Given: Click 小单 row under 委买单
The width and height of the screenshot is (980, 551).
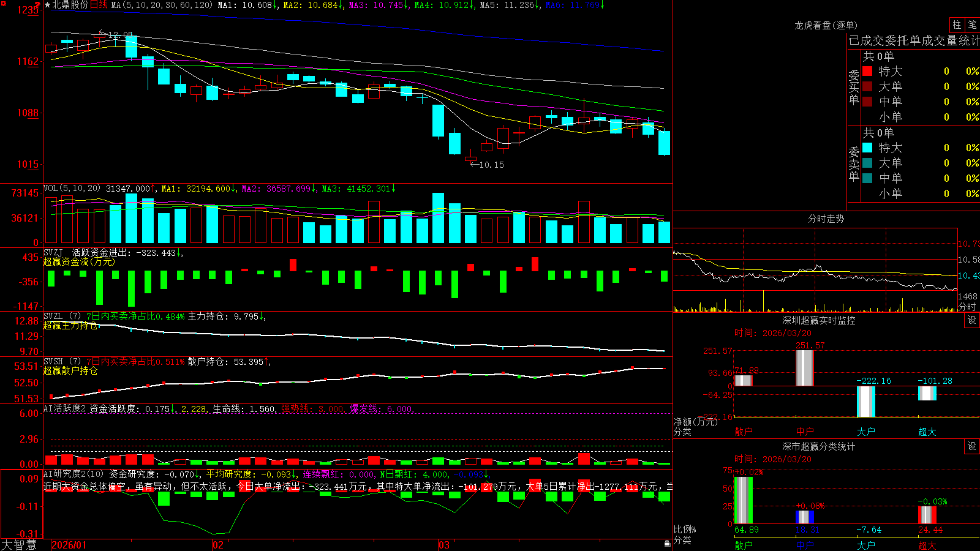Looking at the screenshot, I should click(921, 117).
